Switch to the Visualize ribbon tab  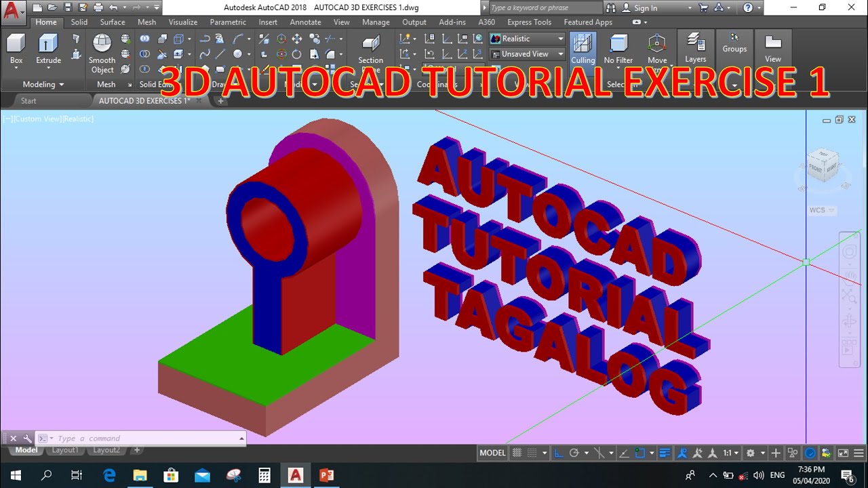pyautogui.click(x=183, y=22)
